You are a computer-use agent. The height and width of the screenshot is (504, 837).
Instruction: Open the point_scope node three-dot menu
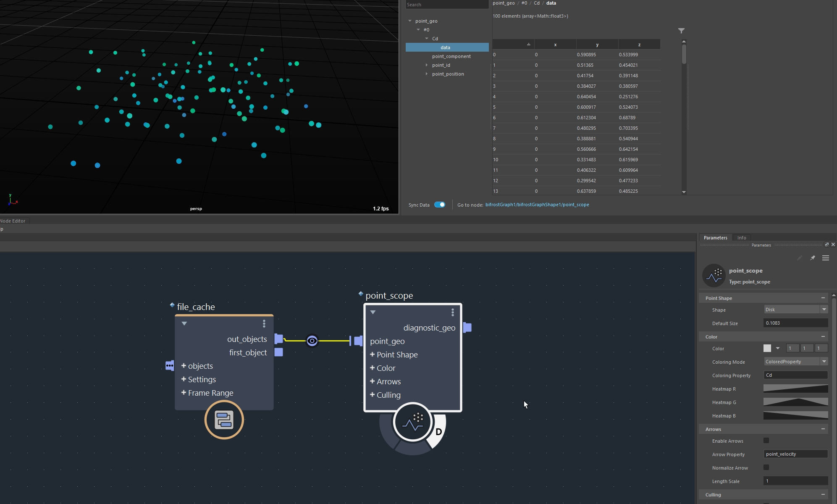tap(452, 312)
